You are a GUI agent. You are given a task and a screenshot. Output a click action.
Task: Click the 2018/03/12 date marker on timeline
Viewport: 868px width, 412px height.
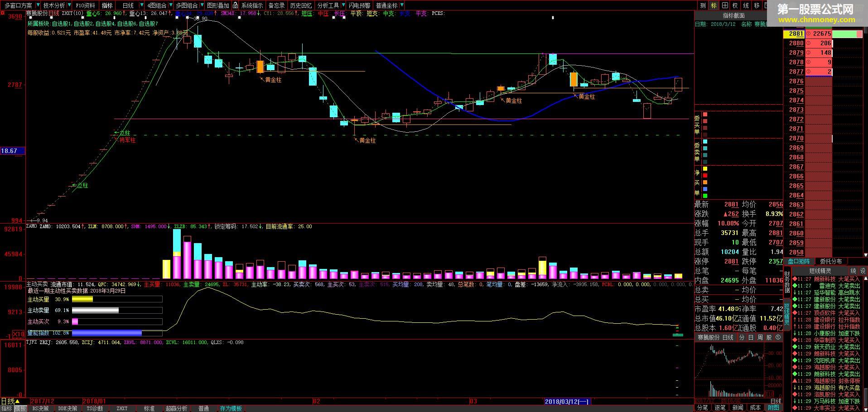[567, 402]
